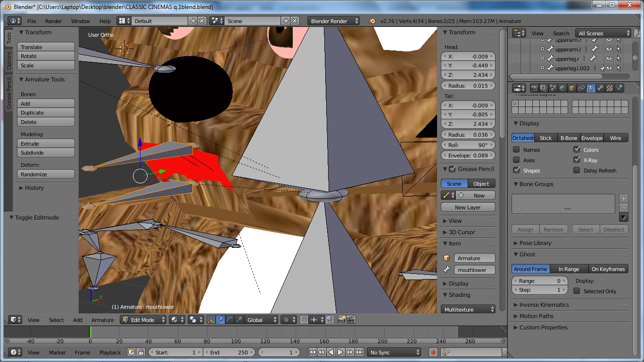Click the 3D manipulator toggle icon

tap(211, 320)
